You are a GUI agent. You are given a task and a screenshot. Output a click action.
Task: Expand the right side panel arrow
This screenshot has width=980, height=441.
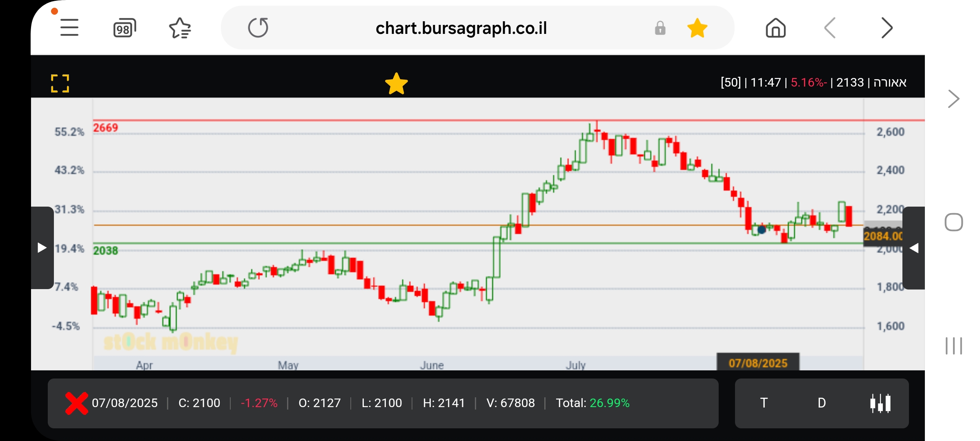[914, 248]
